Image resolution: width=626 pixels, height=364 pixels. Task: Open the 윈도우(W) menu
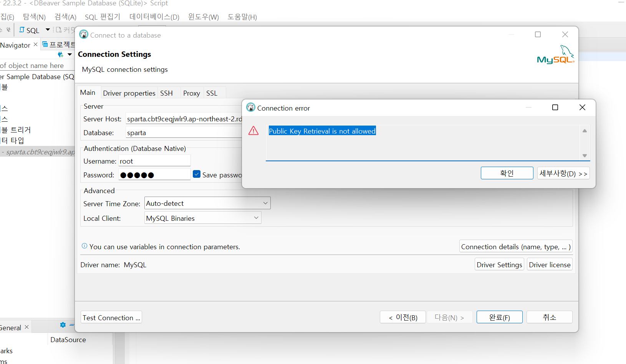tap(204, 17)
